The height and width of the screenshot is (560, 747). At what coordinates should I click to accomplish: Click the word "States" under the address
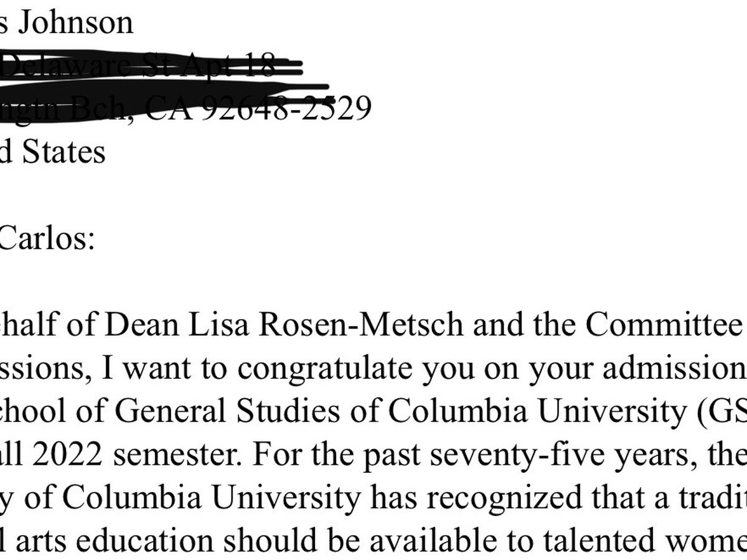coord(63,152)
